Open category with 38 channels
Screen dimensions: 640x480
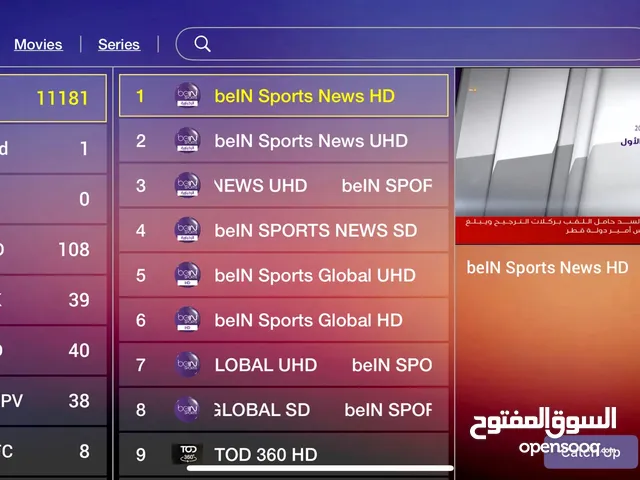click(x=53, y=401)
